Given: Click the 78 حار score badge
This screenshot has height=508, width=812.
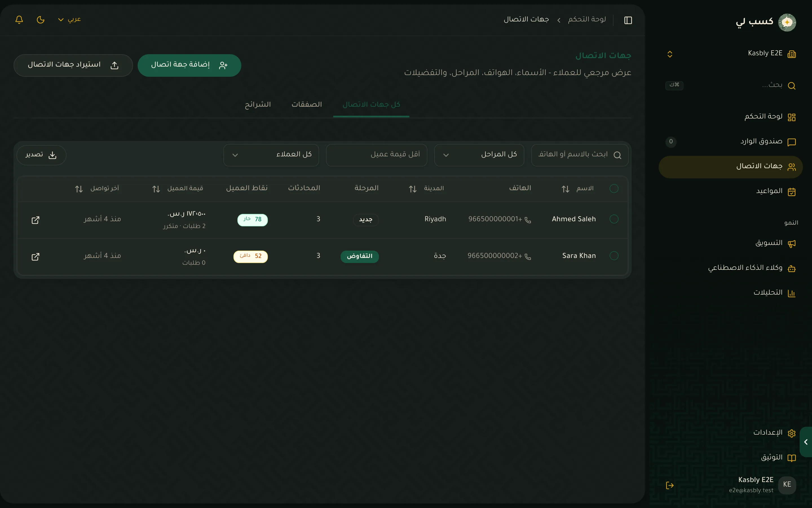Looking at the screenshot, I should [x=252, y=220].
